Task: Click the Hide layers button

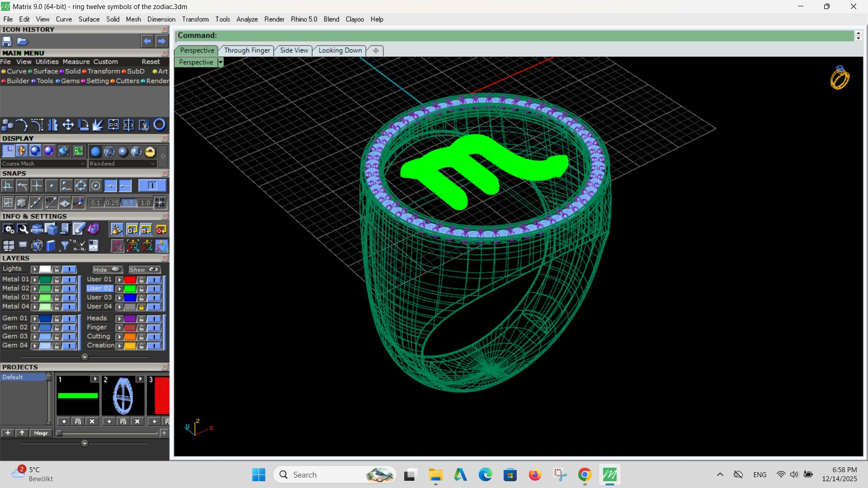Action: [107, 269]
